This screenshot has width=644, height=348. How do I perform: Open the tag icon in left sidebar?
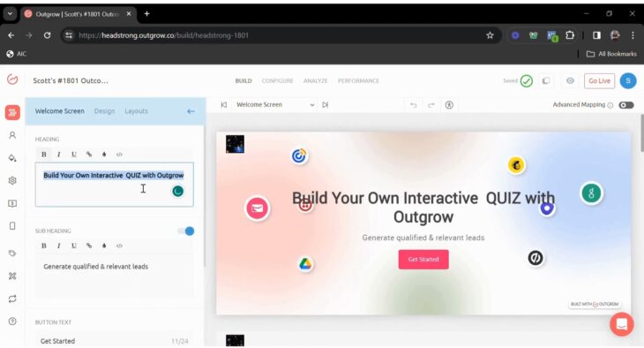(x=12, y=253)
